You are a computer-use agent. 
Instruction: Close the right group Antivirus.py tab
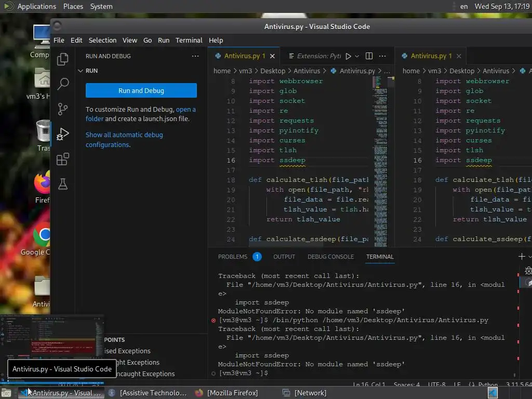click(459, 56)
